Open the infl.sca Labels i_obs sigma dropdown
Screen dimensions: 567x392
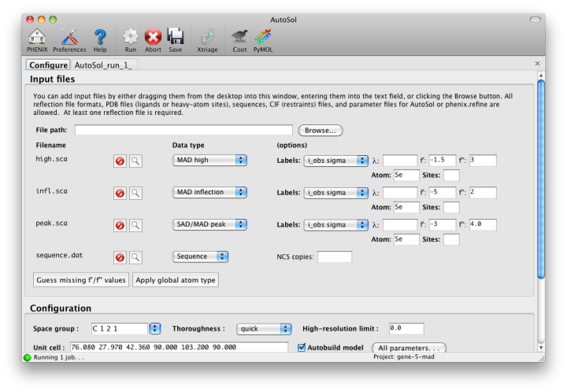(335, 193)
